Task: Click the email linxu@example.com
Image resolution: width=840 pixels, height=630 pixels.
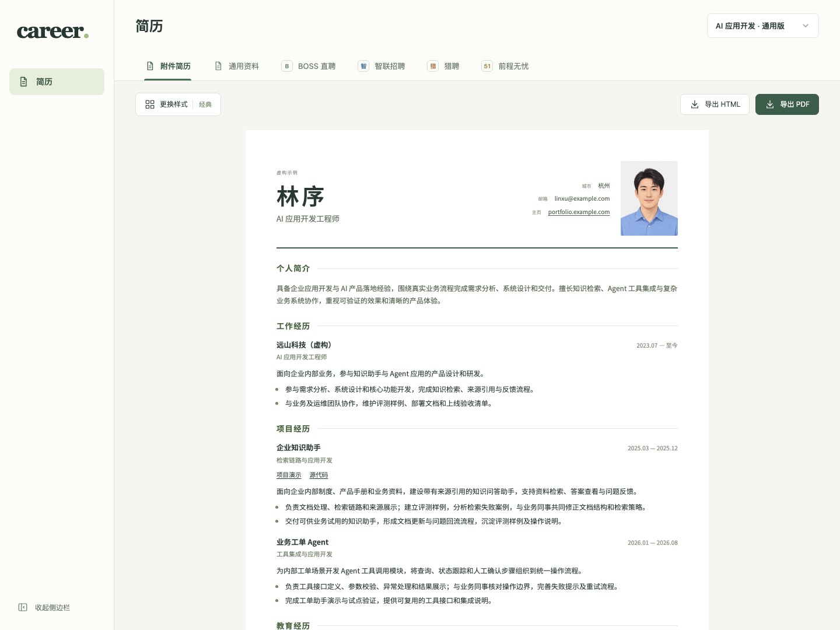Action: tap(582, 199)
